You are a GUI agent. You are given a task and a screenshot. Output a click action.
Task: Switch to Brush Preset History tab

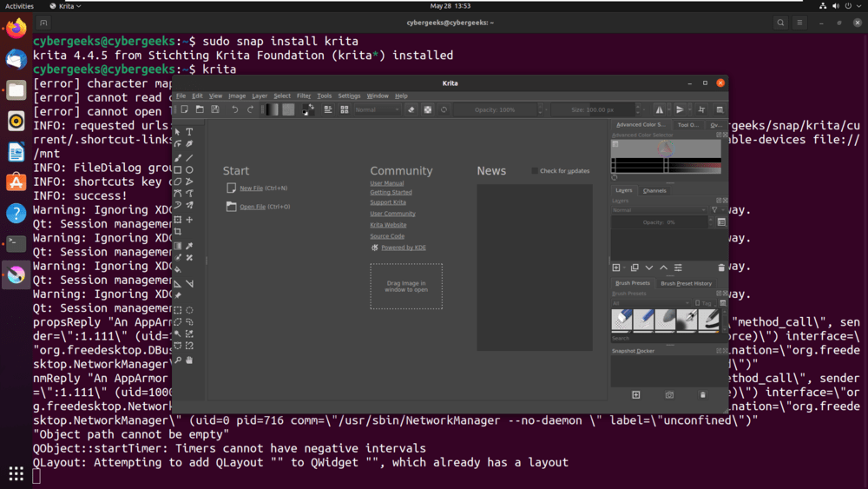click(686, 283)
